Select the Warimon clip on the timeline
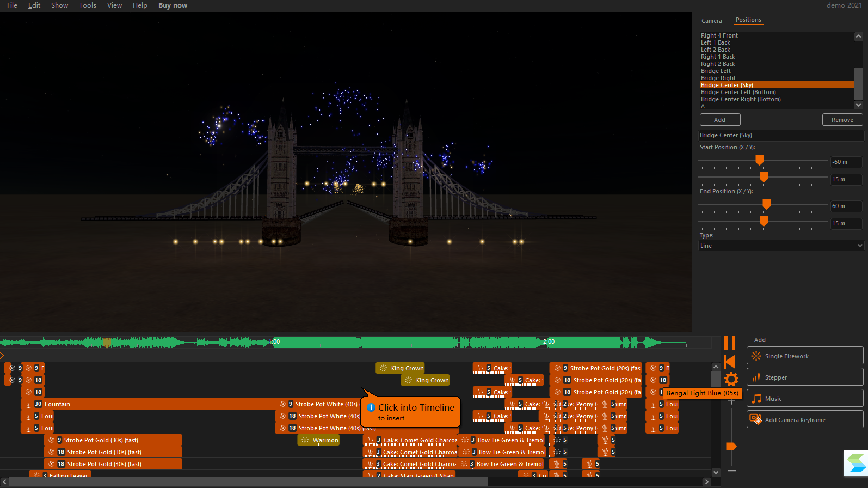Screen dimensions: 868x488 pyautogui.click(x=318, y=440)
